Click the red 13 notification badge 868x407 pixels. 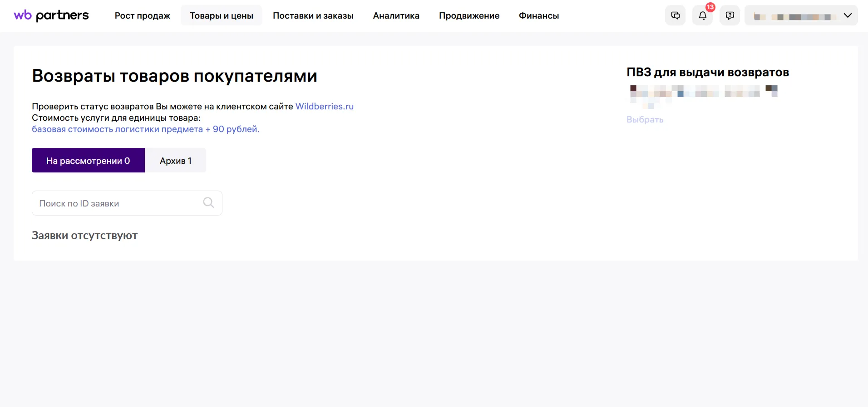click(x=710, y=7)
